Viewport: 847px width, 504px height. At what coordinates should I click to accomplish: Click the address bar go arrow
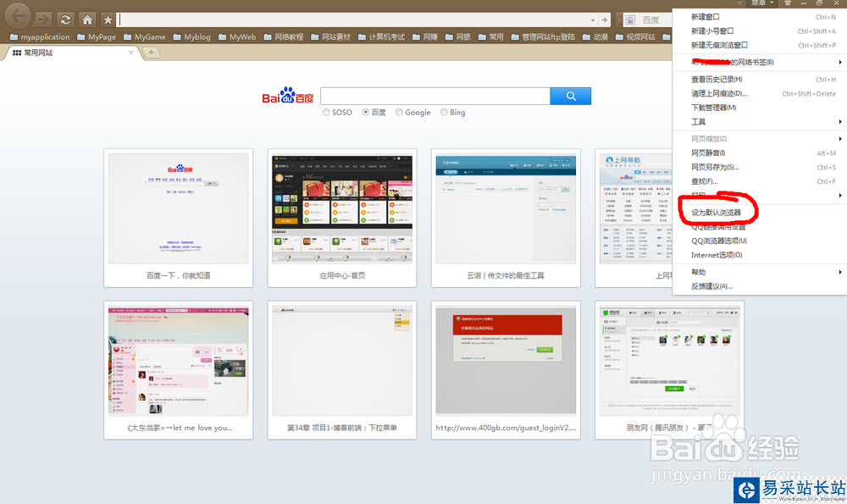(605, 20)
